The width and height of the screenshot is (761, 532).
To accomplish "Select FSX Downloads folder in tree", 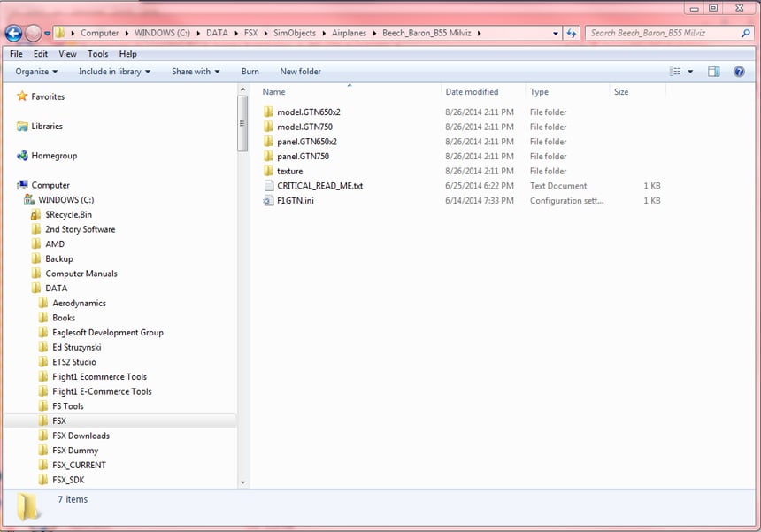I will [x=81, y=436].
